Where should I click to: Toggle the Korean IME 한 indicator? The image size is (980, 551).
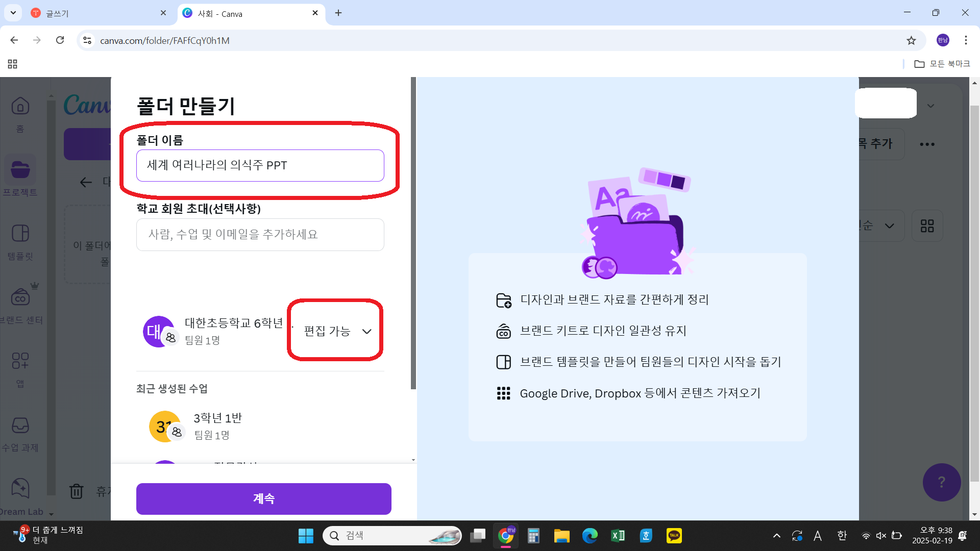coord(842,536)
